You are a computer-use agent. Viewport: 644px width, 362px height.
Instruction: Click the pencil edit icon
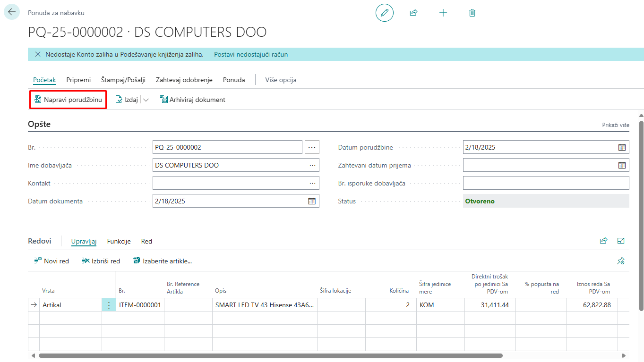coord(384,13)
